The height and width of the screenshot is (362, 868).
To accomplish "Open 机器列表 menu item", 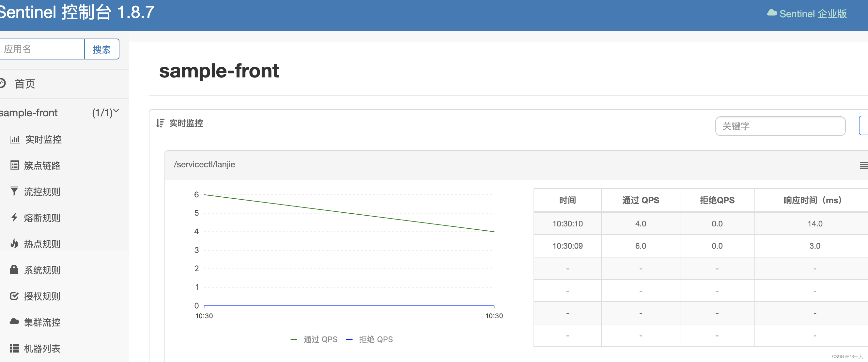I will [42, 349].
